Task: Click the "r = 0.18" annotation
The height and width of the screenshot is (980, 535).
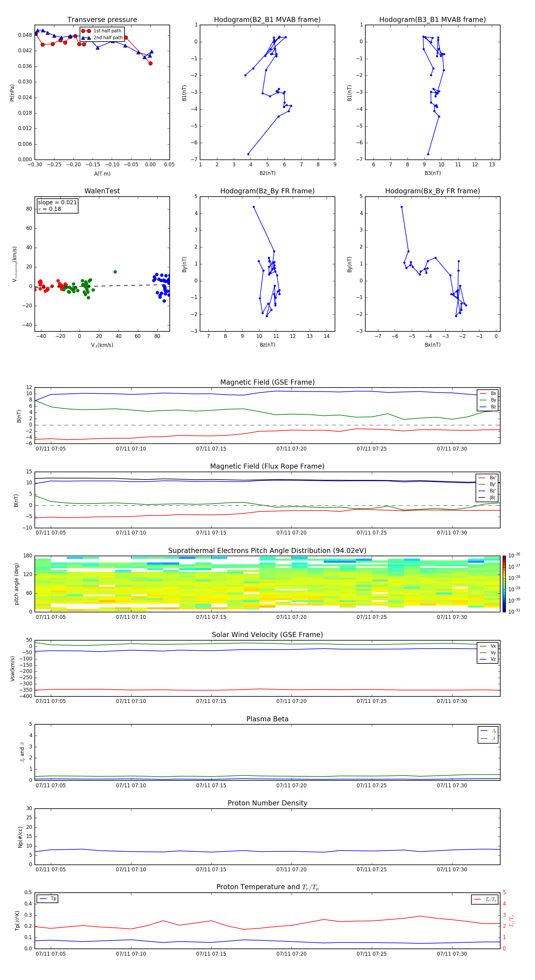Action: pyautogui.click(x=50, y=209)
